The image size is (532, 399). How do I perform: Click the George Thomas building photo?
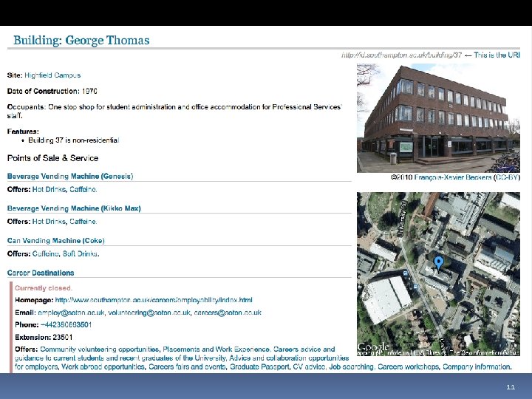(438, 118)
